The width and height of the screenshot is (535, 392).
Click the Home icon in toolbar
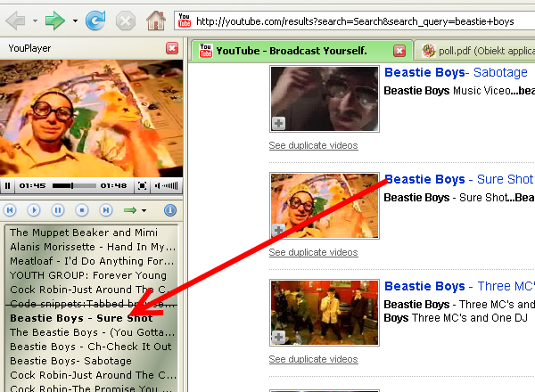pyautogui.click(x=155, y=19)
